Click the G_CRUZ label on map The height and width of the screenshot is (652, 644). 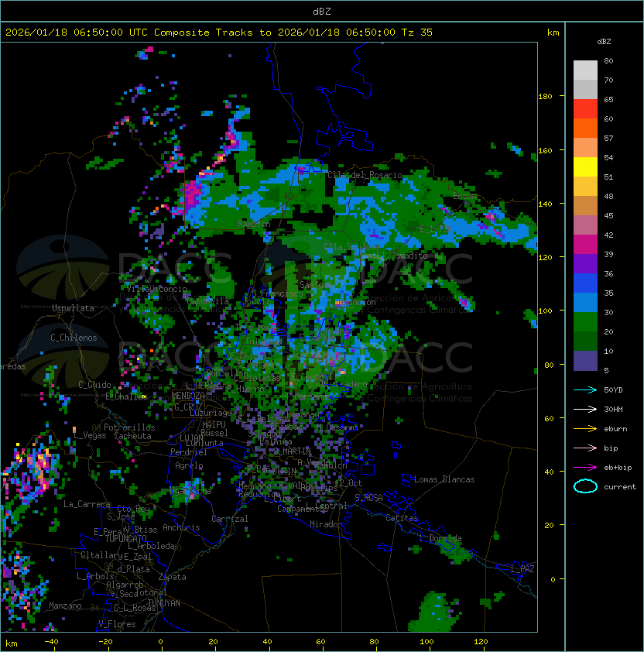pyautogui.click(x=188, y=407)
